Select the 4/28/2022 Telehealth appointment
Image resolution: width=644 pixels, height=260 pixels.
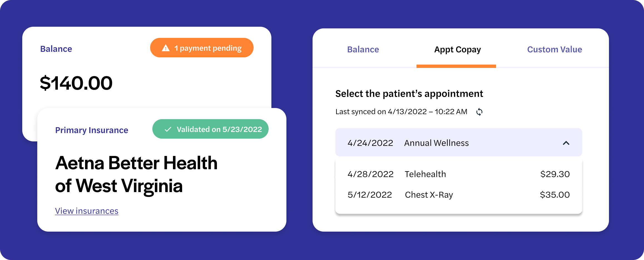(459, 174)
